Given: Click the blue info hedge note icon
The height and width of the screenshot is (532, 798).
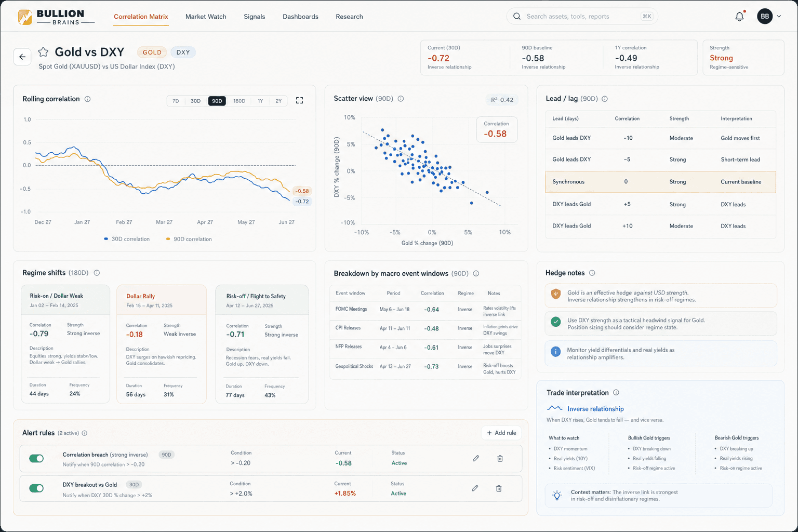Looking at the screenshot, I should (x=556, y=352).
